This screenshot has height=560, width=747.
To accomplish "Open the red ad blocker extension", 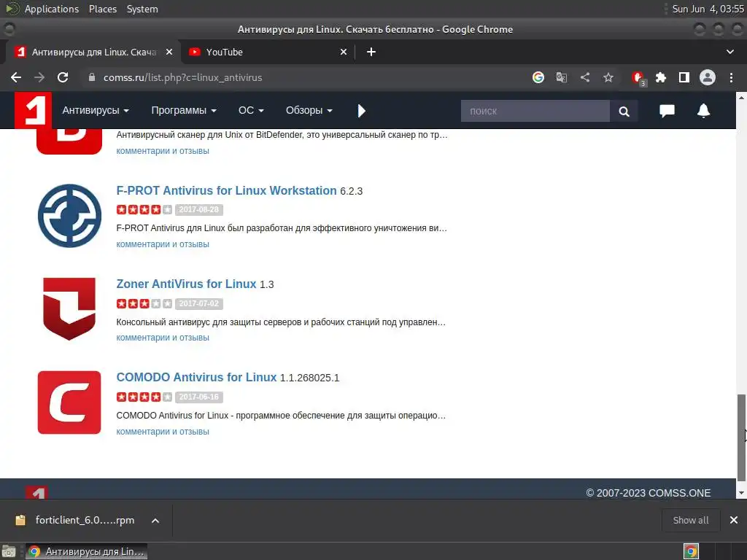I will [x=638, y=77].
